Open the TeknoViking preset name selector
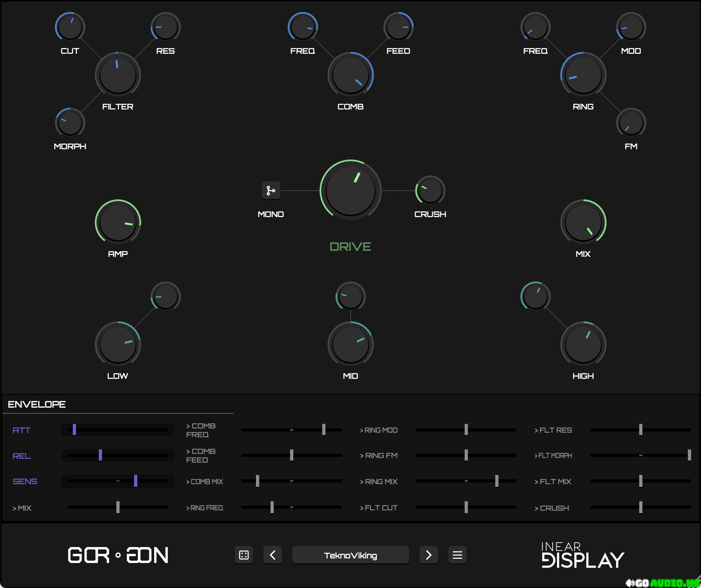 click(x=351, y=555)
